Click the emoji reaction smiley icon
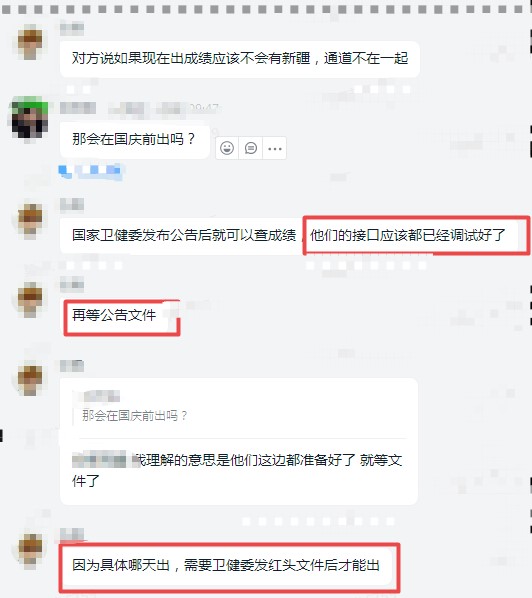The width and height of the screenshot is (532, 598). (227, 148)
